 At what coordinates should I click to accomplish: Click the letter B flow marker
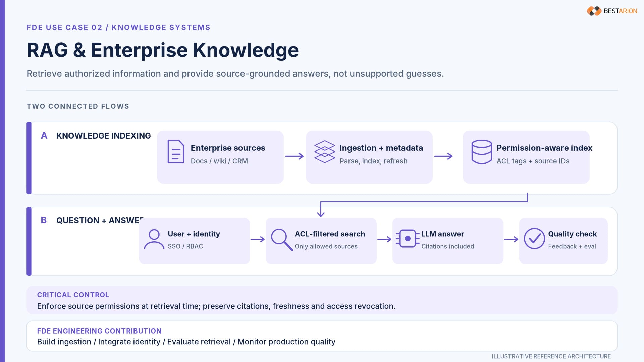tap(44, 220)
